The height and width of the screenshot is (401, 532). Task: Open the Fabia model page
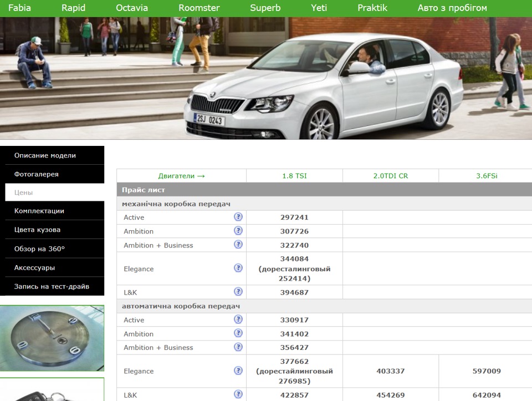[x=19, y=8]
